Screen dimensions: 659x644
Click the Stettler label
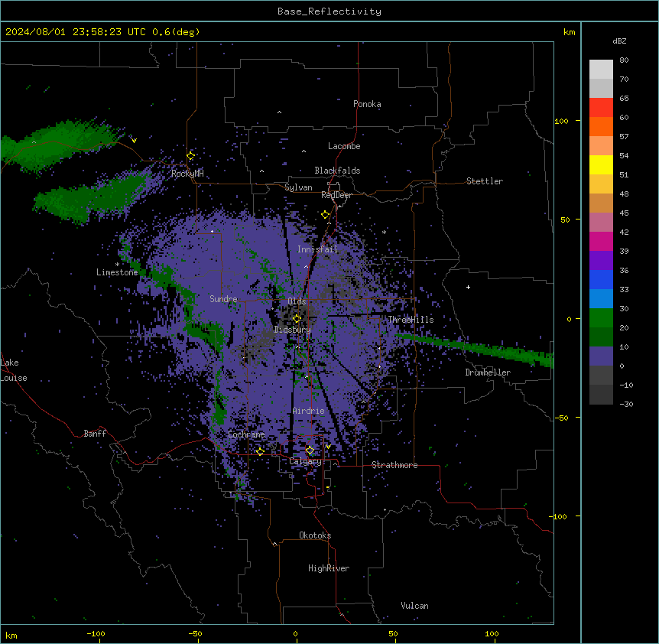(x=485, y=181)
